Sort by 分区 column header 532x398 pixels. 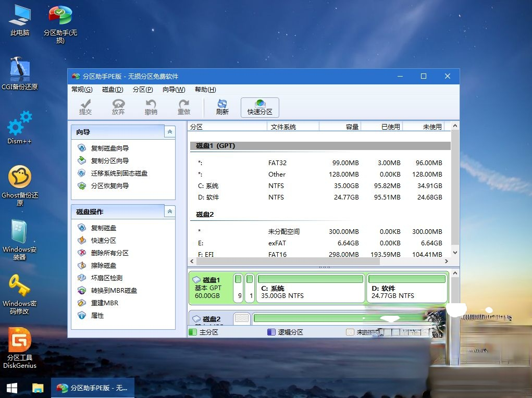click(227, 127)
